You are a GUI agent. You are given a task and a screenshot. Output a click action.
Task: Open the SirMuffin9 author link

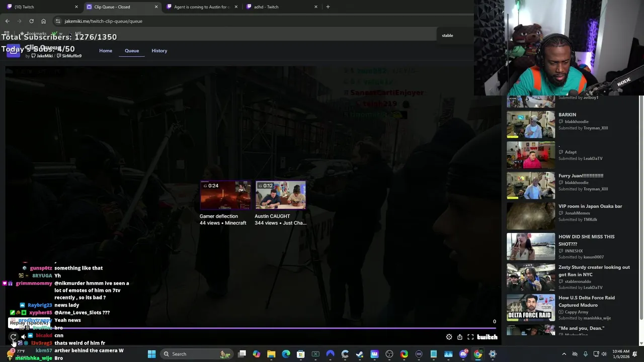pos(69,56)
